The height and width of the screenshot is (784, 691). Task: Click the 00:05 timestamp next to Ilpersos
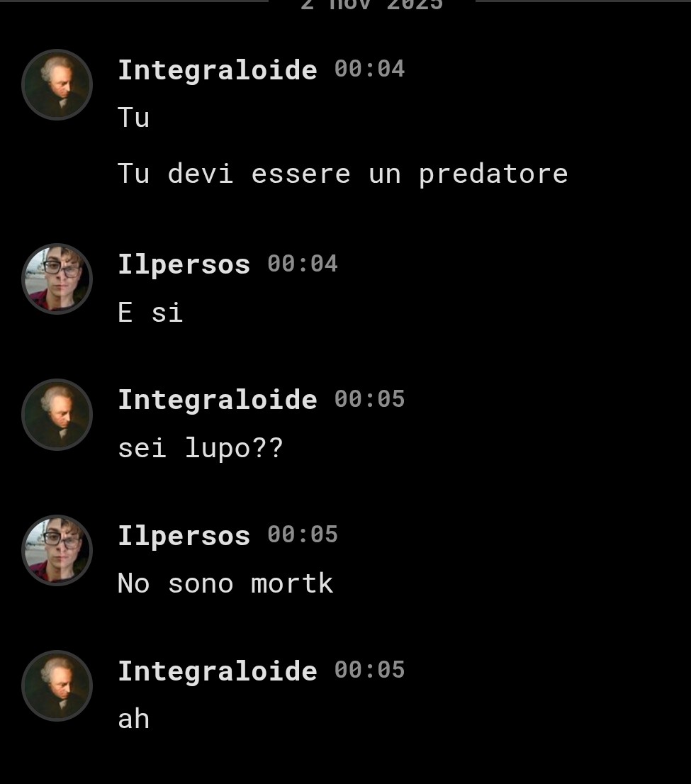(x=303, y=534)
